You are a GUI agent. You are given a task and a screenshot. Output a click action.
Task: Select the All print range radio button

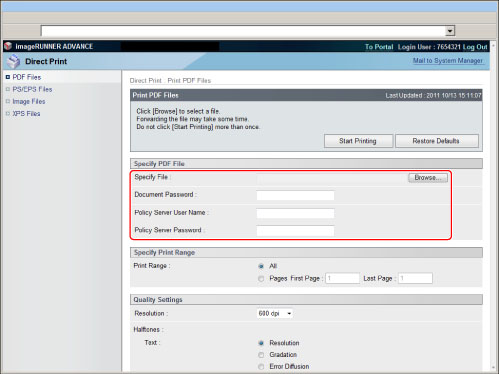pyautogui.click(x=261, y=266)
